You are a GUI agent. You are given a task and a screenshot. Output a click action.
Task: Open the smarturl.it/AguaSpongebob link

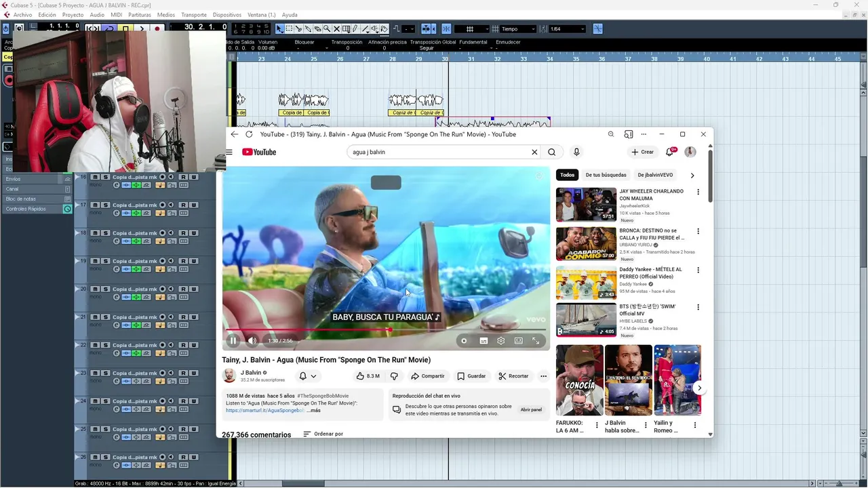pos(265,410)
